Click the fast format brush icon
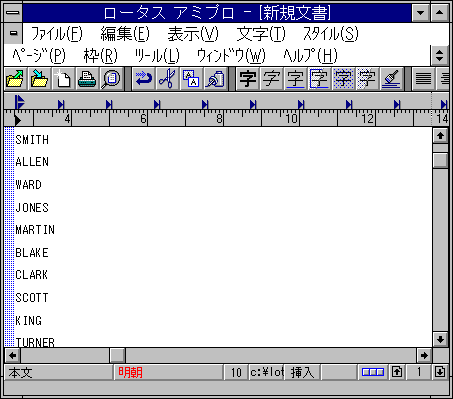453x399 pixels. [x=391, y=79]
